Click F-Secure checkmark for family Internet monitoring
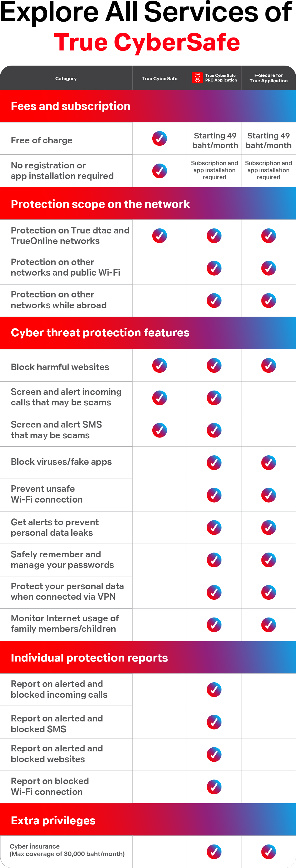The image size is (296, 868). pyautogui.click(x=268, y=625)
